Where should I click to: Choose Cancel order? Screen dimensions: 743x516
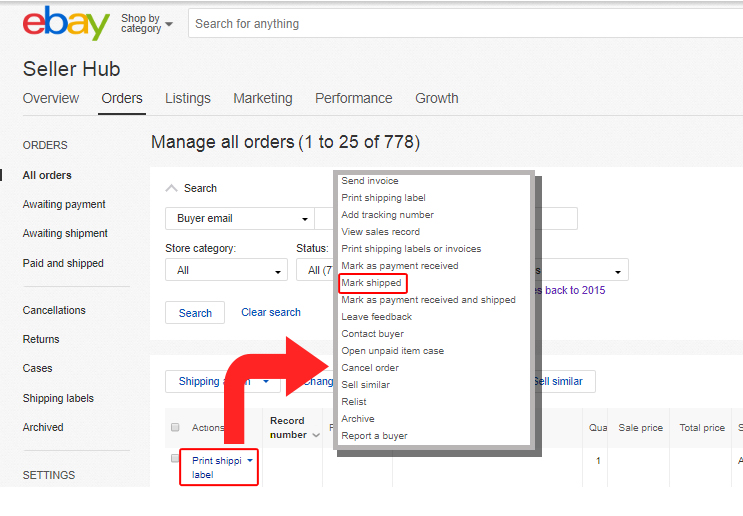(370, 368)
